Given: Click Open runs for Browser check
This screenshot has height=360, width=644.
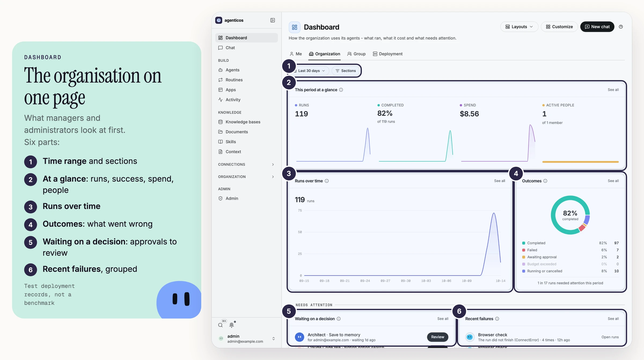Looking at the screenshot, I should point(610,337).
